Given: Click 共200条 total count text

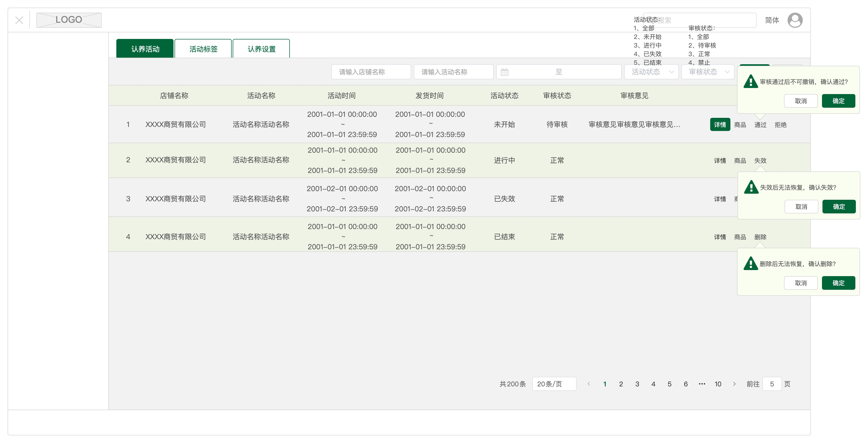Looking at the screenshot, I should click(x=512, y=384).
